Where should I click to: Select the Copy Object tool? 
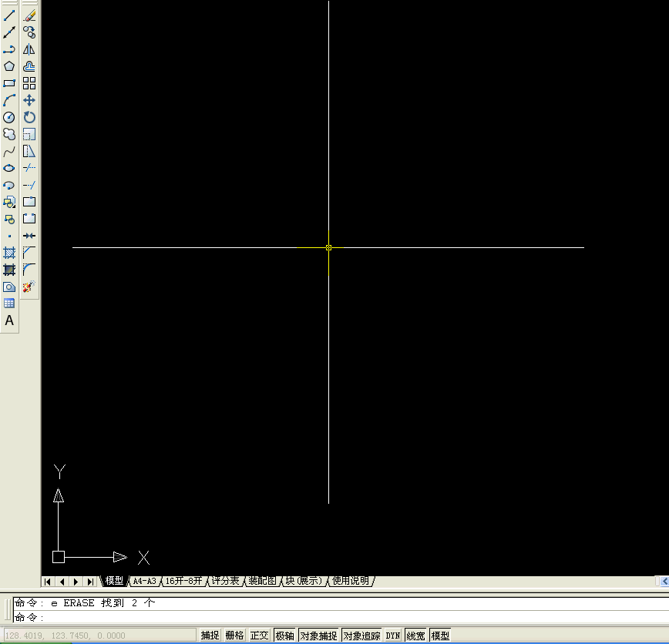pyautogui.click(x=29, y=32)
